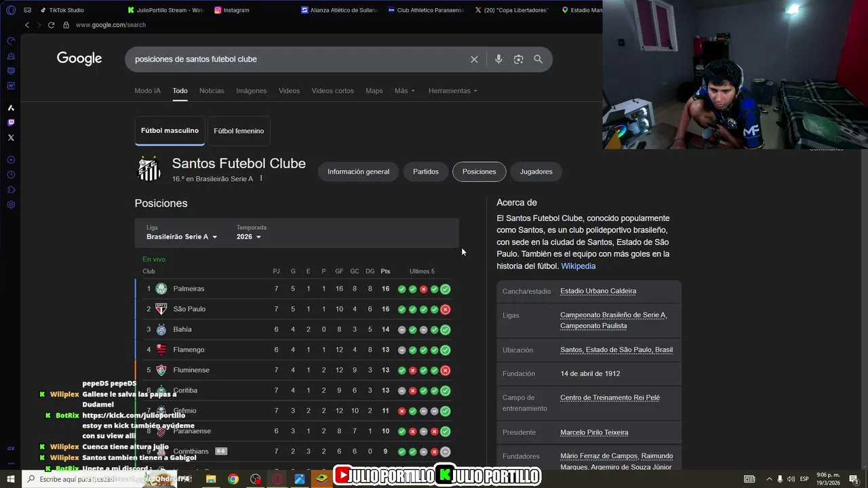Select the Maps results tab
This screenshot has height=488, width=868.
coord(374,91)
